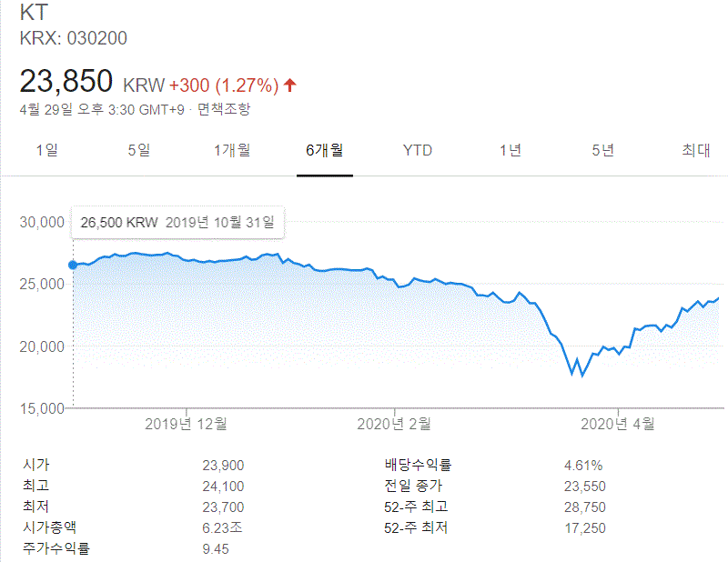
Task: Click the 20,000 y-axis label
Action: [42, 346]
